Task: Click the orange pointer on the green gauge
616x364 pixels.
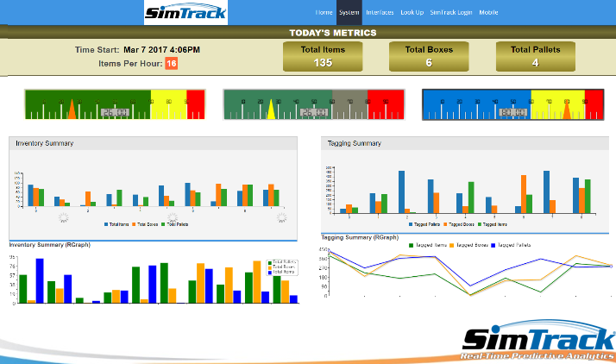Action: 72,110
